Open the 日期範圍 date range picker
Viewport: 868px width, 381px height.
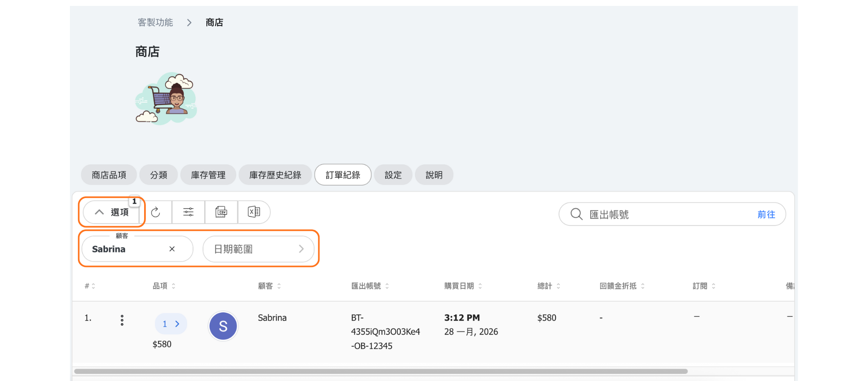258,249
